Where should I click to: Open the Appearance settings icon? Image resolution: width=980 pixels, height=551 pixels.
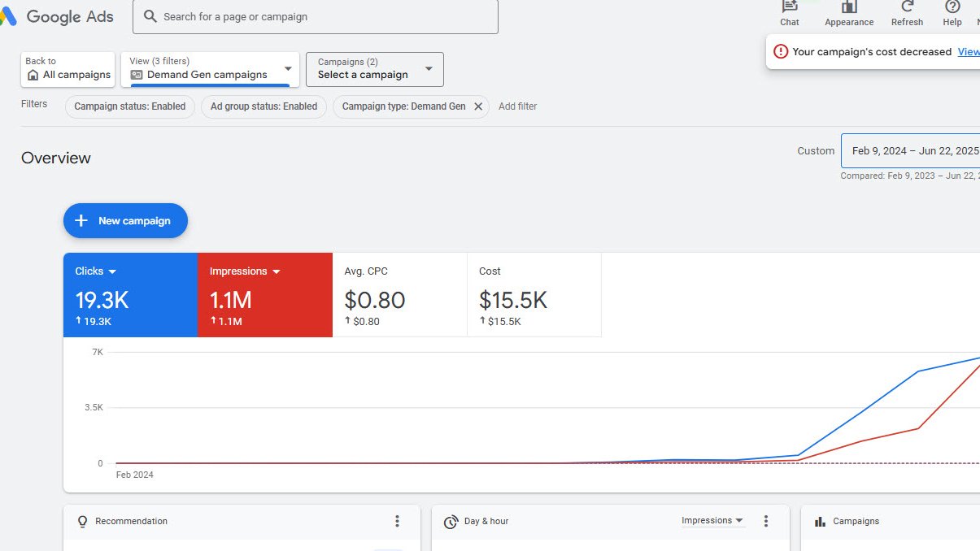click(849, 7)
